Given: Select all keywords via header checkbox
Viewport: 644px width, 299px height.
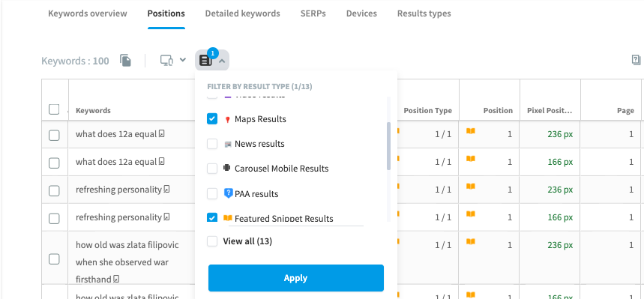Looking at the screenshot, I should 54,109.
